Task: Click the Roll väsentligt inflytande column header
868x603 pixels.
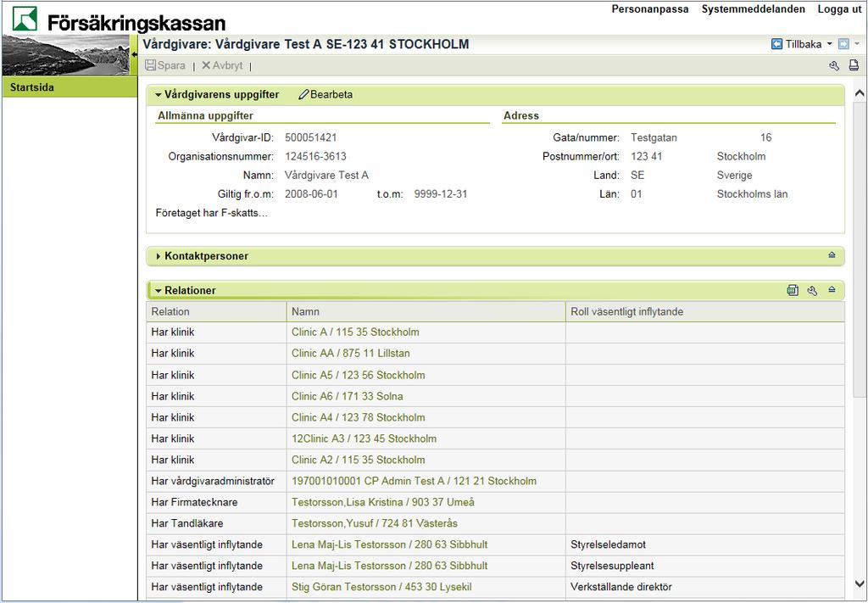Action: point(705,312)
